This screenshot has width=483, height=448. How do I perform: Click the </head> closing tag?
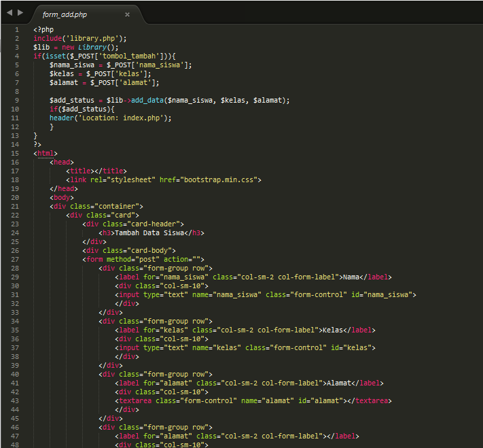pyautogui.click(x=64, y=189)
